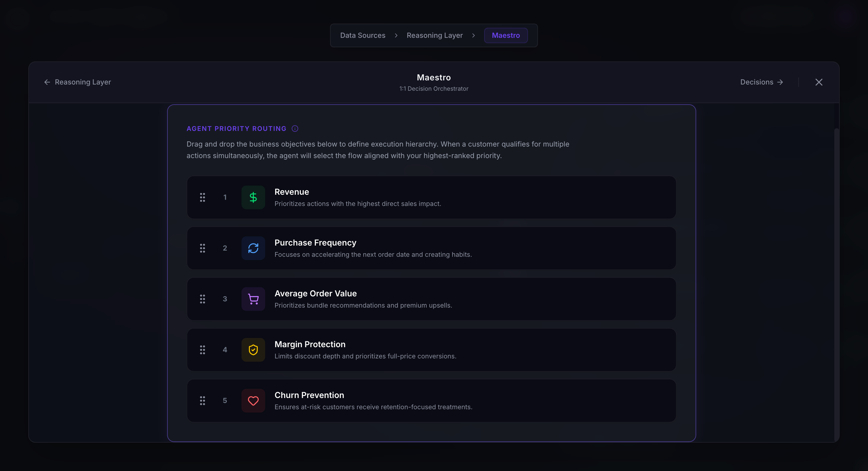
Task: Click the Purchase Frequency refresh icon
Action: coord(253,248)
